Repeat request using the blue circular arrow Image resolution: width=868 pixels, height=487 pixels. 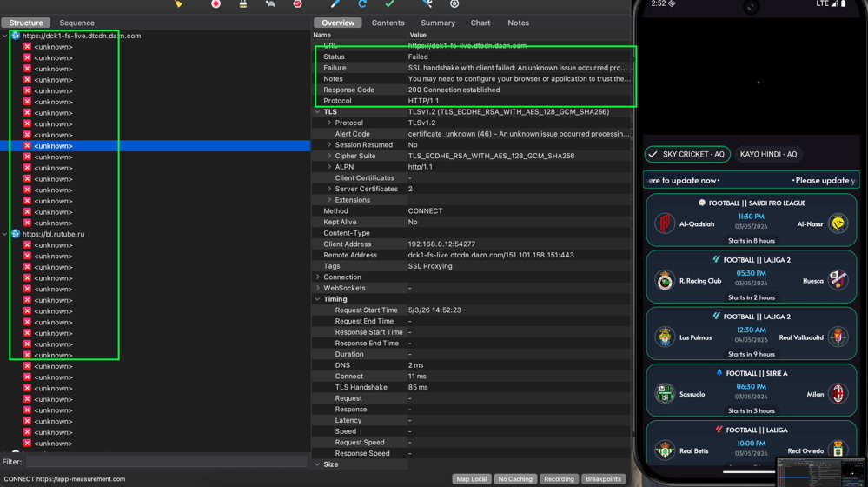click(x=362, y=3)
